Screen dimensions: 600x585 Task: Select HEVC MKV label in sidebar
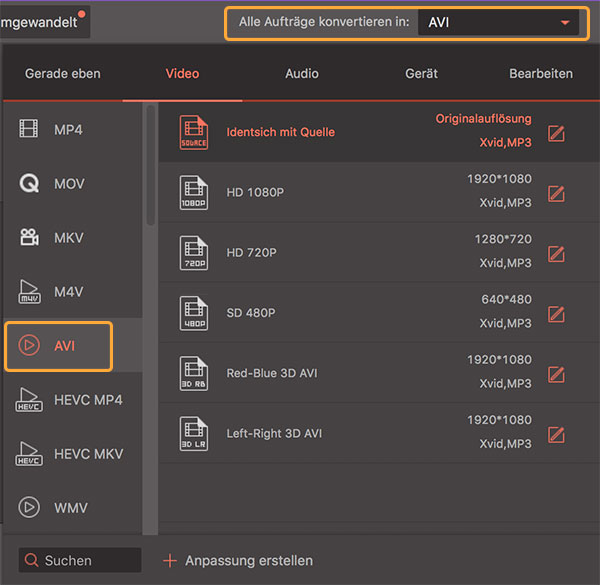click(x=89, y=454)
